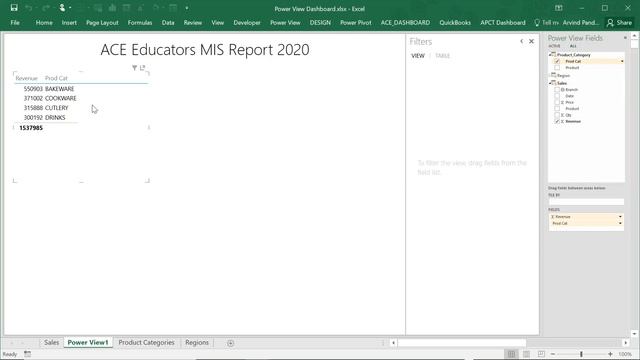Click the Share button
This screenshot has width=640, height=360.
(620, 23)
